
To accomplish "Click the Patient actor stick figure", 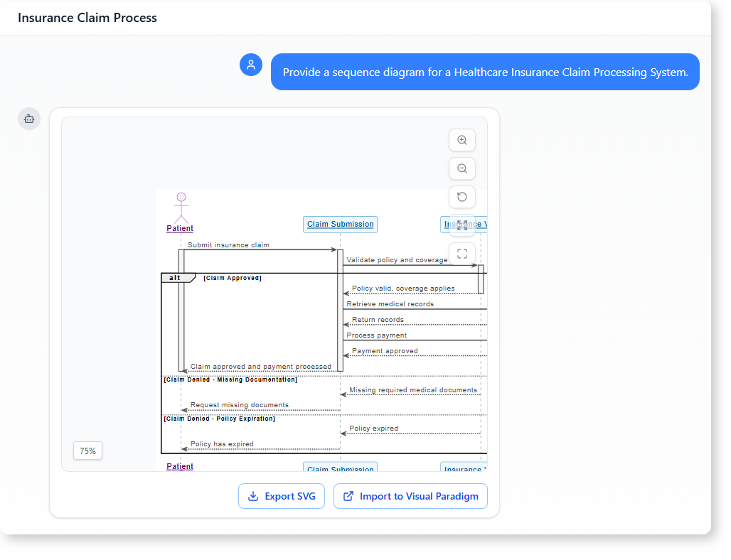I will tap(181, 207).
